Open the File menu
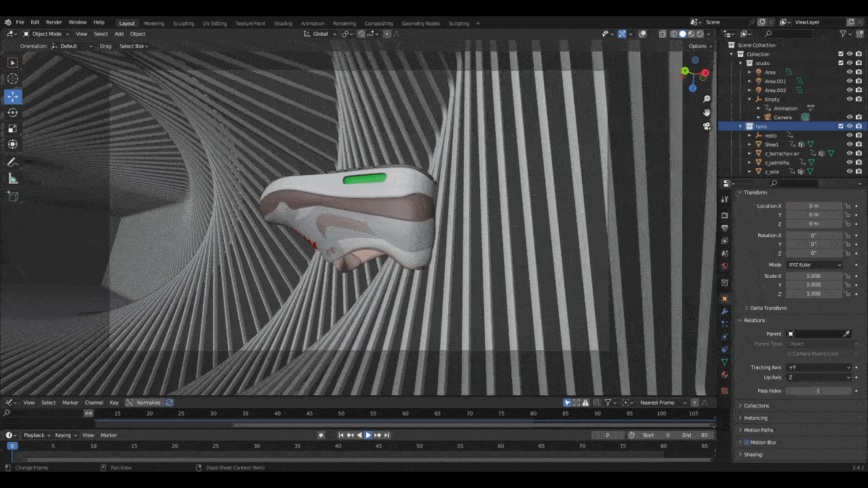868x488 pixels. 20,22
